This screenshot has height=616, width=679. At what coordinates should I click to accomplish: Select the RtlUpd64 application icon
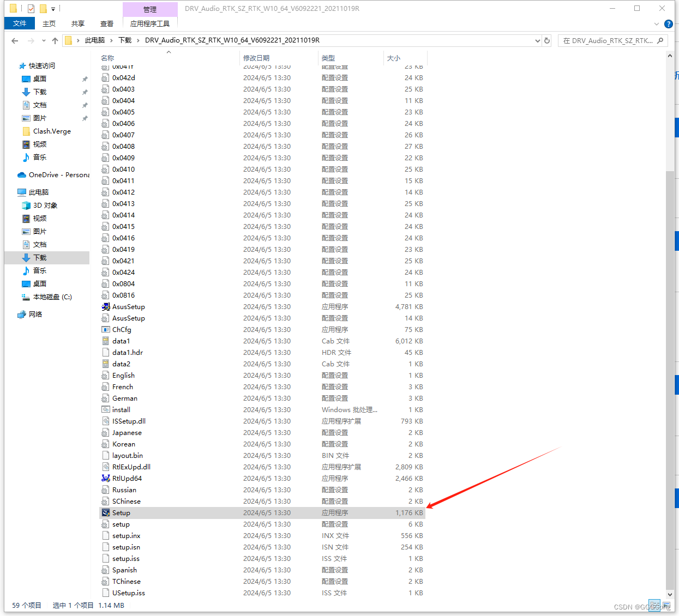[106, 479]
